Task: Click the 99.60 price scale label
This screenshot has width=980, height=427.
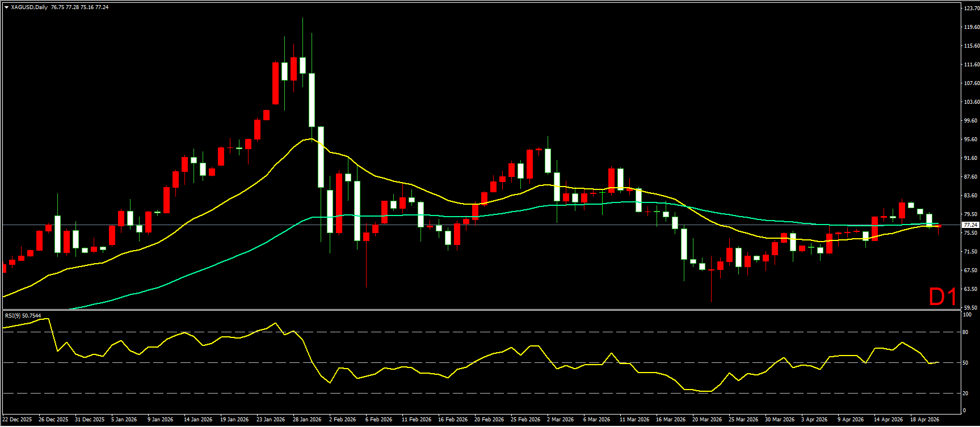Action: [971, 121]
